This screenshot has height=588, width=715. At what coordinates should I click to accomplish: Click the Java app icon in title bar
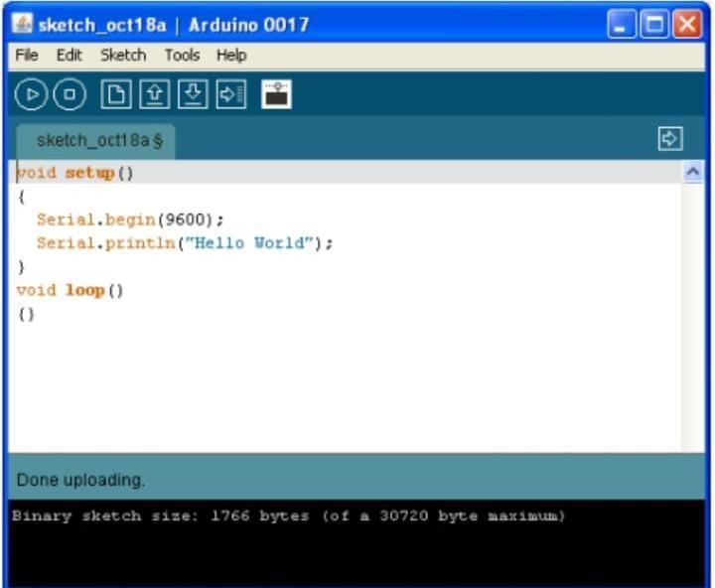[22, 23]
